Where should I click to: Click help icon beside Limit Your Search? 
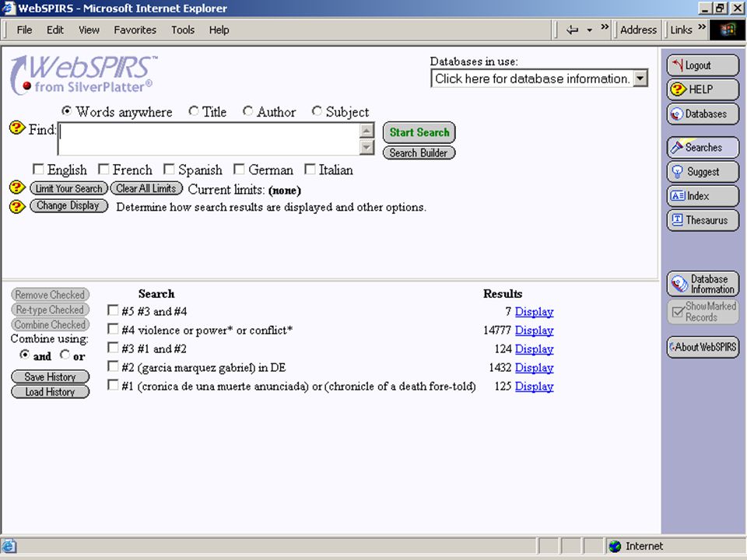[x=17, y=187]
